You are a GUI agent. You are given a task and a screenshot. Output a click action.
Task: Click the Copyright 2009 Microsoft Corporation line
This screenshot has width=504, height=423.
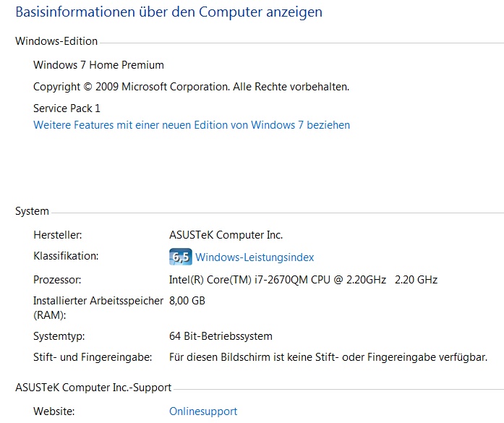point(191,87)
